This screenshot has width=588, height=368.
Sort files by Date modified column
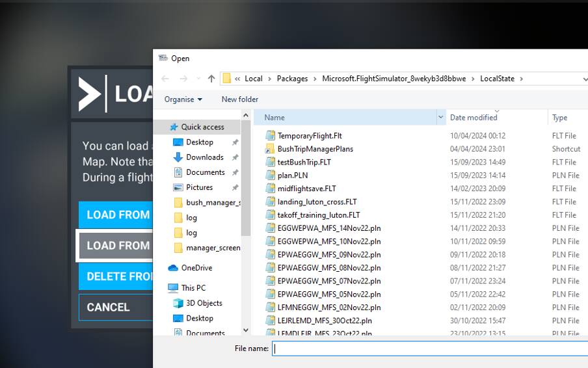point(474,118)
